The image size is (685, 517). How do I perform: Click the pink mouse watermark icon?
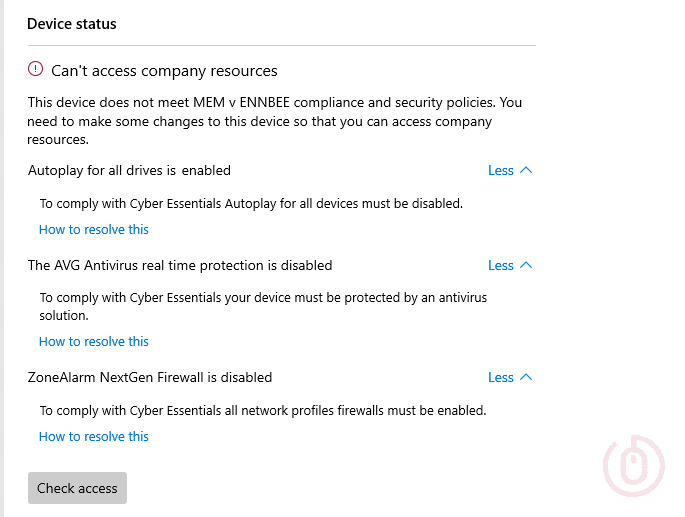636,466
